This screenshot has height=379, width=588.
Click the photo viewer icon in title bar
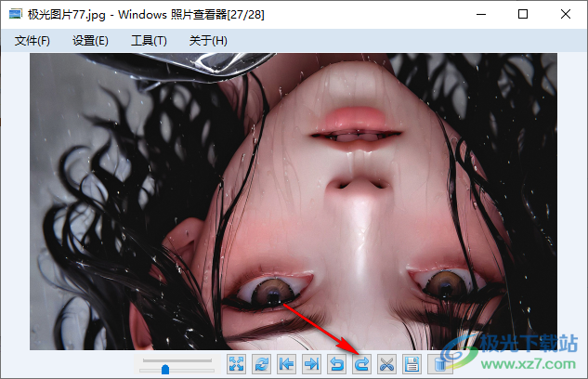click(16, 15)
